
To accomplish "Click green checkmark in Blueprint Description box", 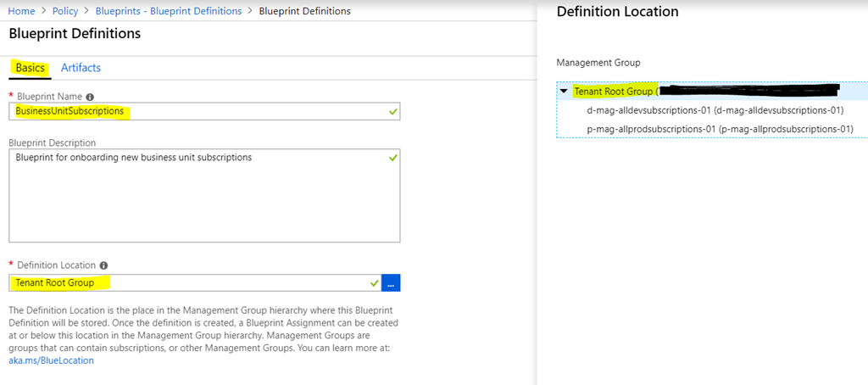I will [391, 158].
